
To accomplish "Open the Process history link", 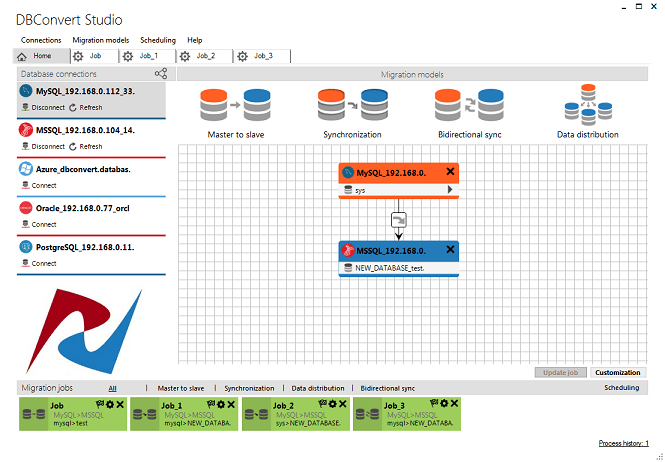I will [623, 443].
